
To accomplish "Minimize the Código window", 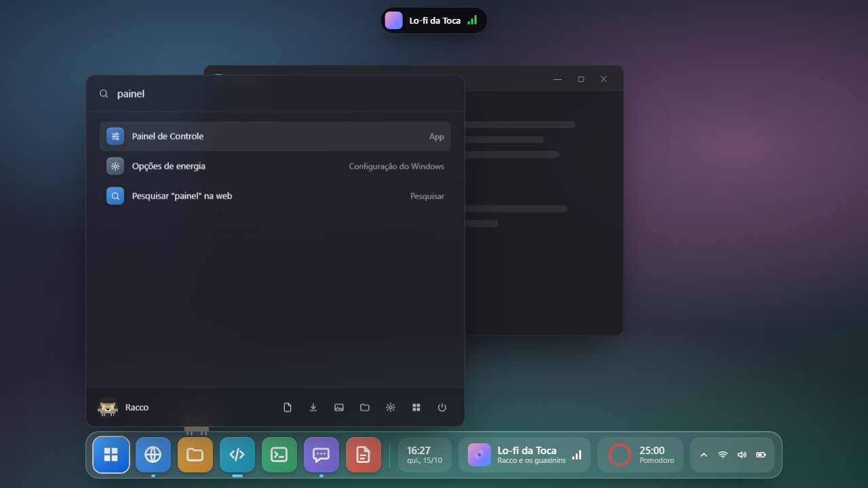I will click(x=558, y=79).
